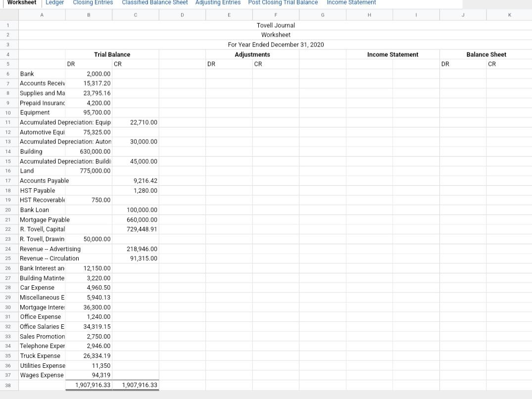Select the Wages Expense value 94,319
532x399 pixels.
pos(89,375)
